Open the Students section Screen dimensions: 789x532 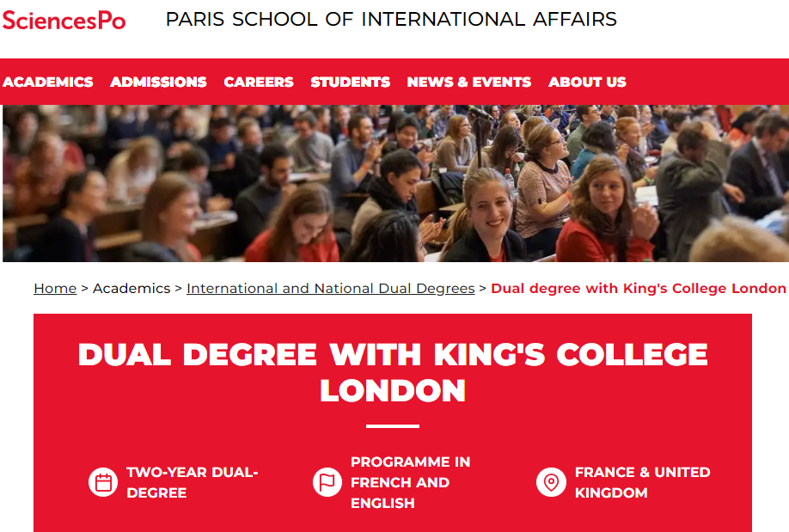(x=350, y=82)
